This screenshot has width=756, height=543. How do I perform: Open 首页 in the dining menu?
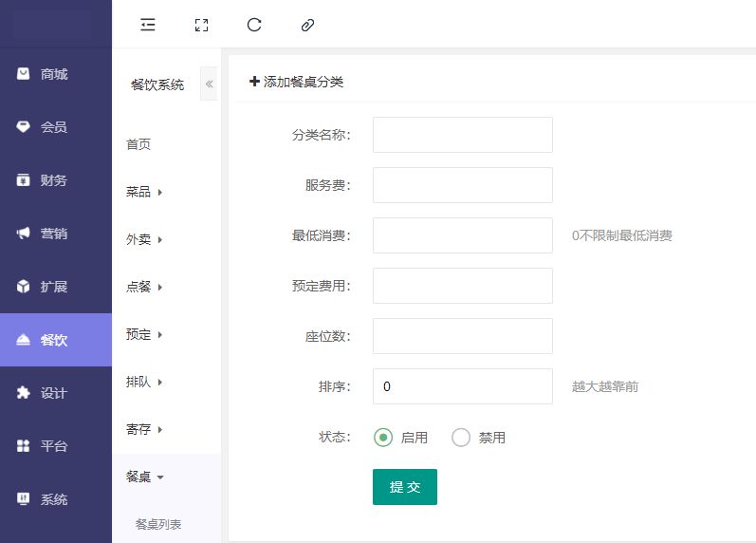tap(138, 144)
